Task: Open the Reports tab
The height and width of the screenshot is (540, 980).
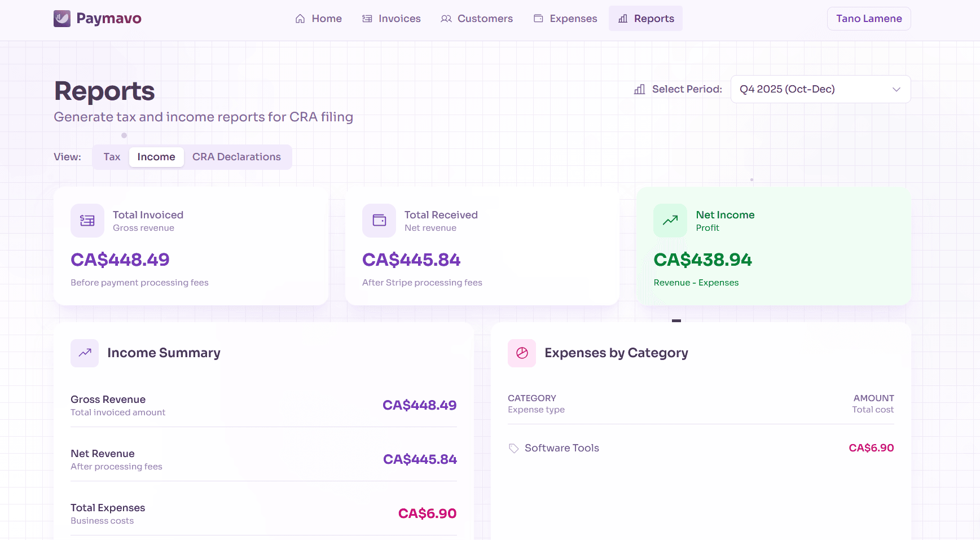Action: point(645,18)
